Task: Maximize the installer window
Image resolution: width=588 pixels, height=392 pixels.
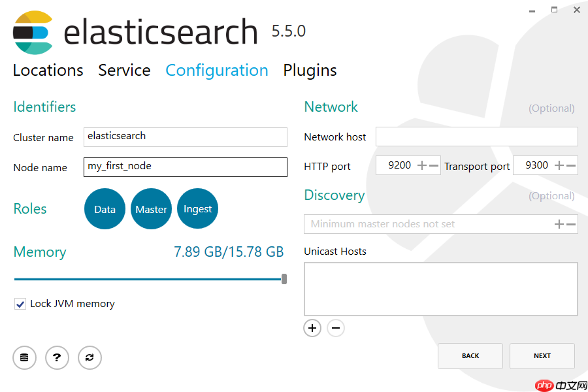Action: pos(554,10)
